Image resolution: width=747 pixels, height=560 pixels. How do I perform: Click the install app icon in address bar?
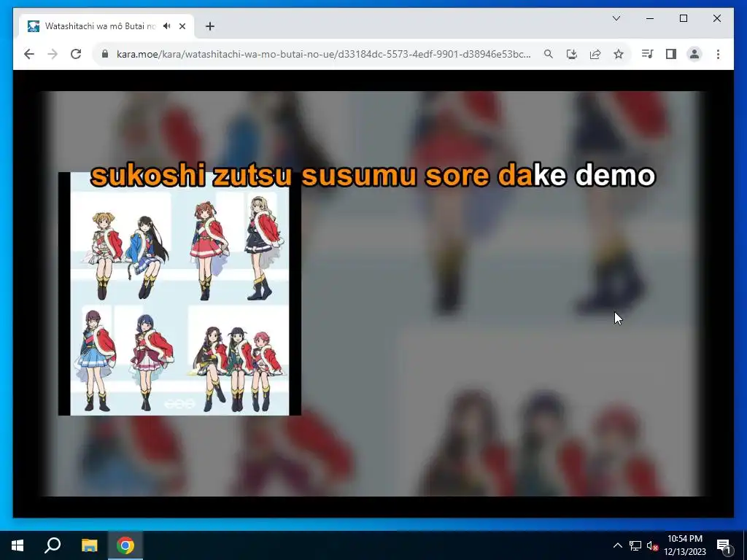[x=572, y=54]
